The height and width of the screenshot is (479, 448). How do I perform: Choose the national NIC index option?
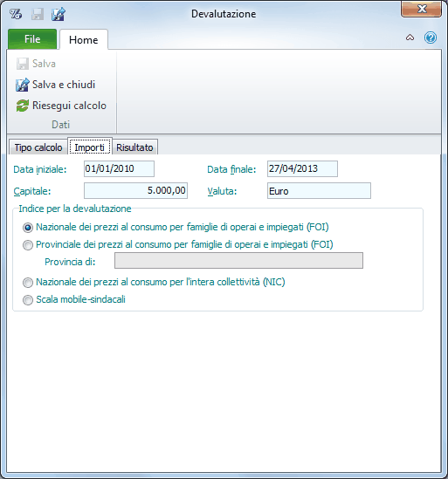click(x=28, y=283)
